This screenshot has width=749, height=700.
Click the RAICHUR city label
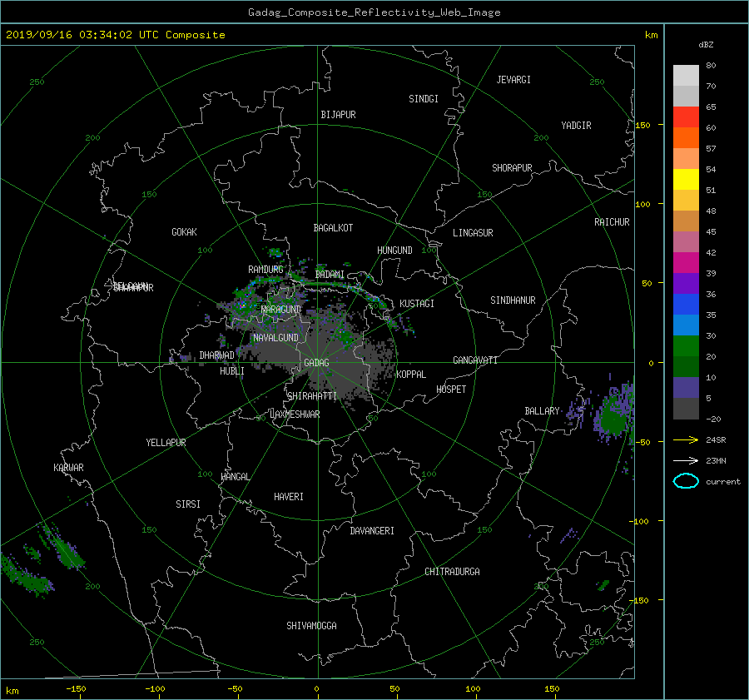[x=612, y=222]
